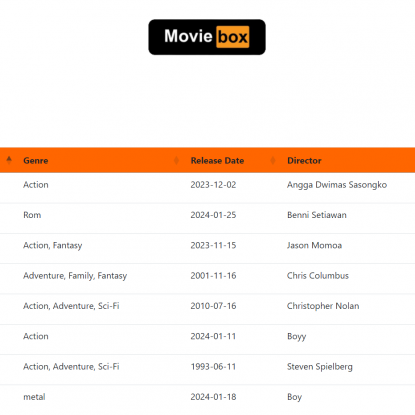Sort by the Genre column header
The width and height of the screenshot is (415, 415).
[36, 161]
